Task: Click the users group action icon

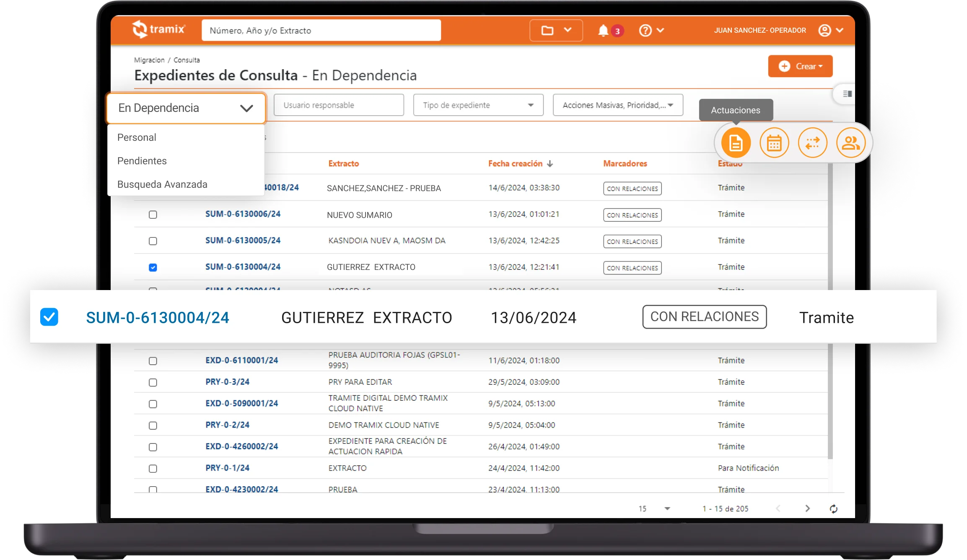Action: click(x=850, y=143)
